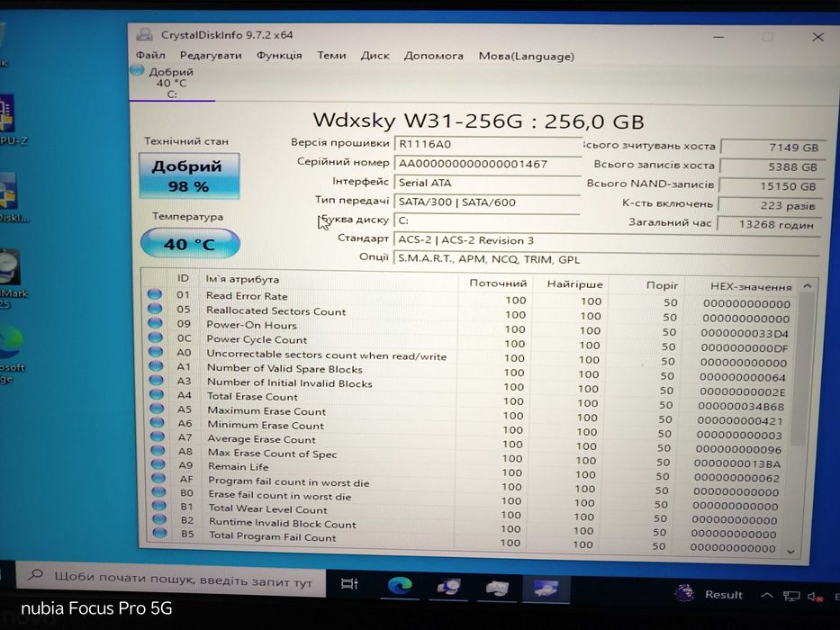Viewport: 840px width, 630px height.
Task: Click status icon of Total Erase Count row
Action: coord(157,394)
